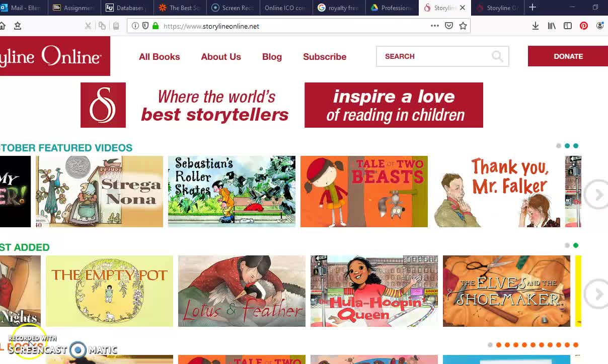Open the bookmarks menu star icon beside Home
The image size is (608, 364).
(x=18, y=26)
